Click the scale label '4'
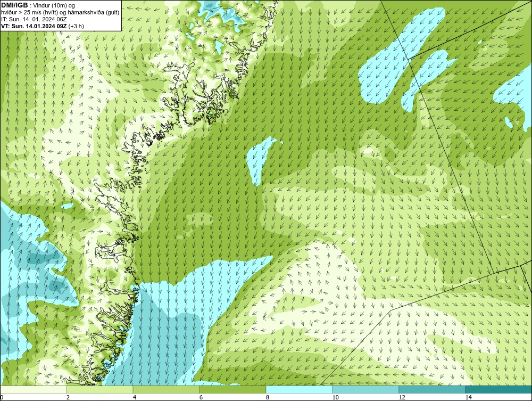The width and height of the screenshot is (532, 401). [135, 397]
